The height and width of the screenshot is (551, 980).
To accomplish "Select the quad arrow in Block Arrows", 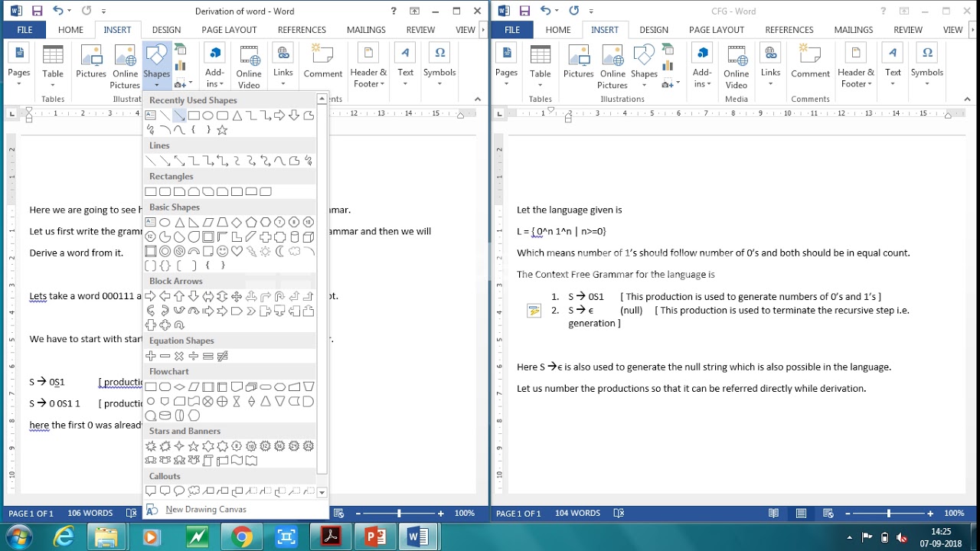I will pyautogui.click(x=237, y=296).
